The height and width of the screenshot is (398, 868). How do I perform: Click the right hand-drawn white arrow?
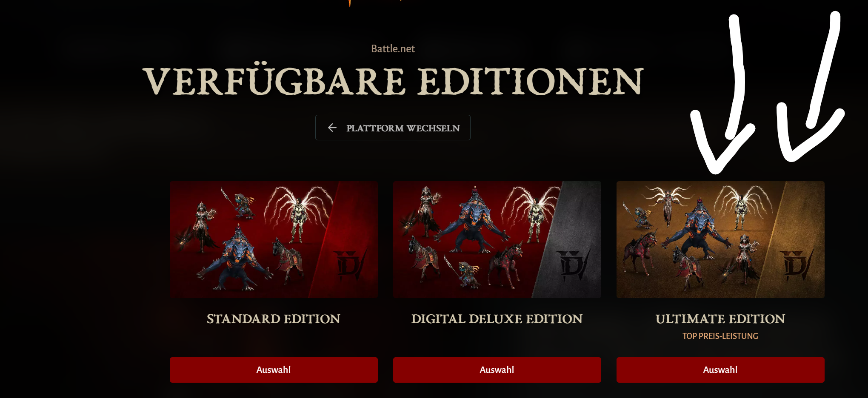[x=811, y=87]
